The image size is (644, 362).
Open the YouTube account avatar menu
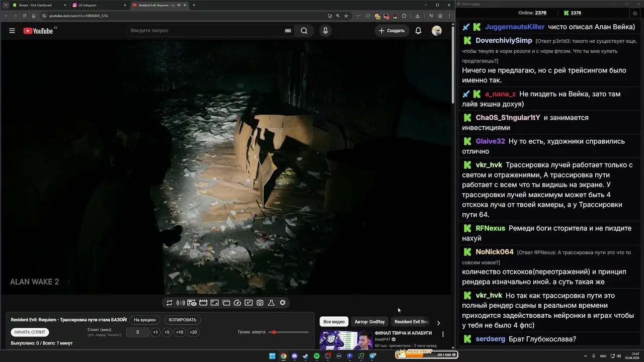click(437, 31)
